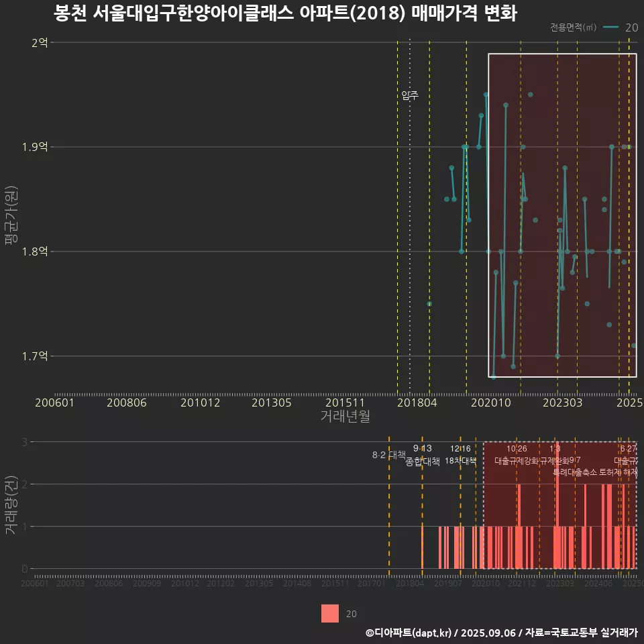644x644 pixels.
Task: Click the 1·3 규제완화 annotation
Action: point(555,455)
